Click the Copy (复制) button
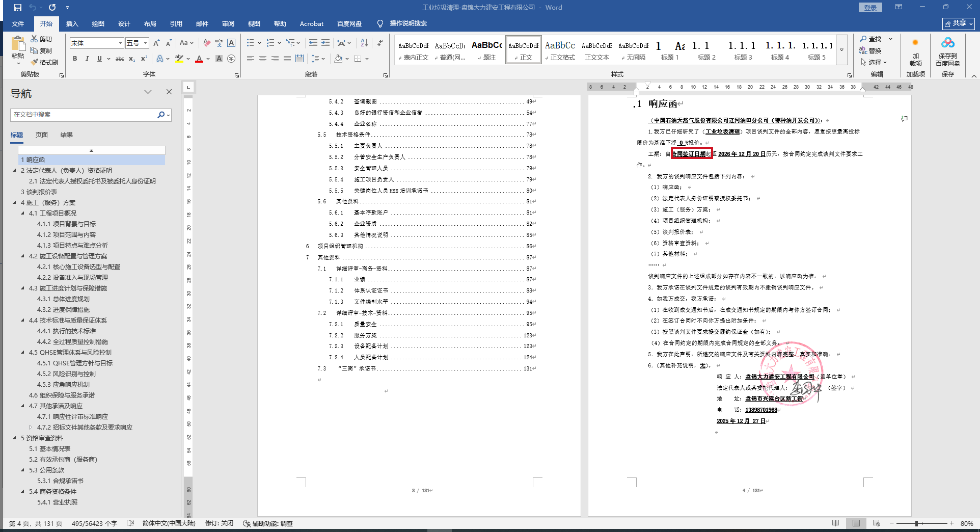The width and height of the screenshot is (980, 532). coord(41,50)
